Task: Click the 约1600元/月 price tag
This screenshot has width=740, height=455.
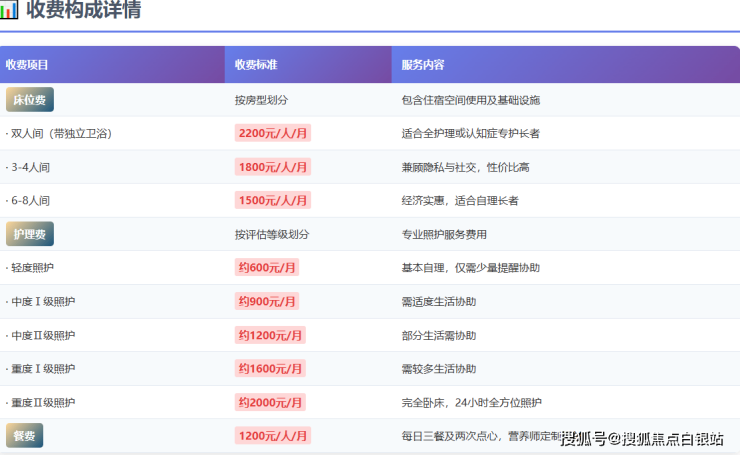Action: pyautogui.click(x=270, y=369)
